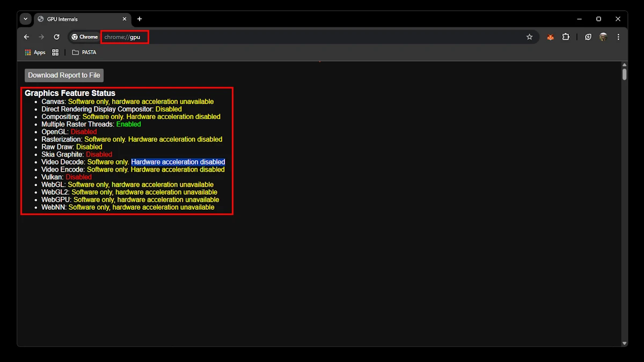Reload the GPU Internals page
Viewport: 644px width, 362px height.
click(x=56, y=37)
